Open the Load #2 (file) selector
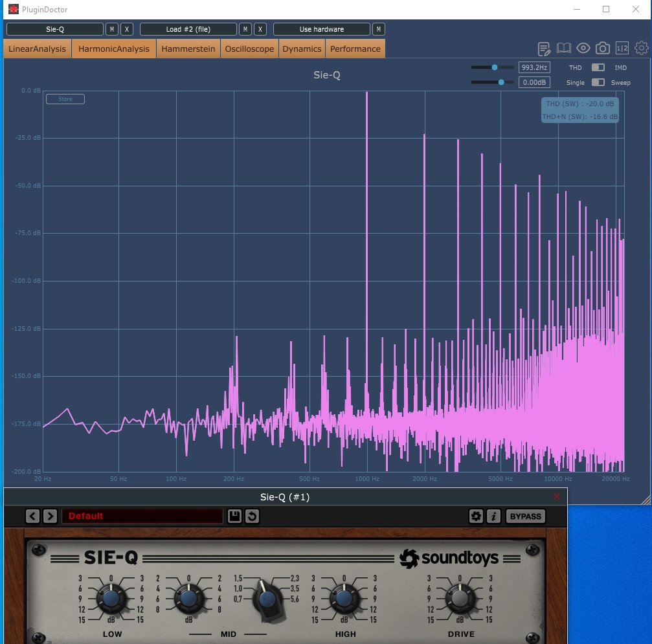This screenshot has width=652, height=644. [188, 29]
